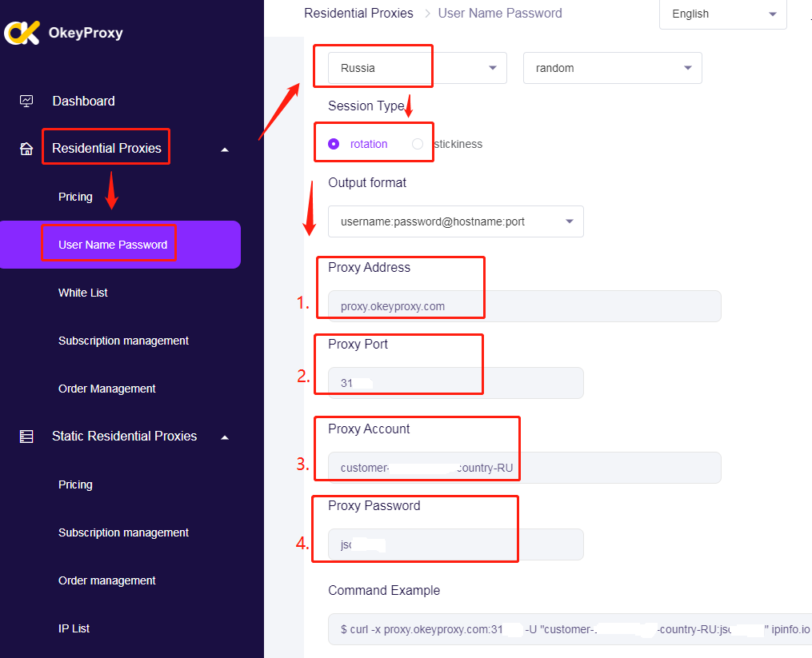Click the Dashboard monitor icon
The image size is (812, 658).
pos(26,101)
